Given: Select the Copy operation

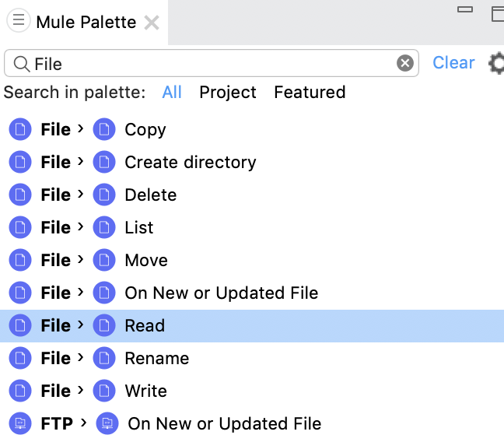Looking at the screenshot, I should tap(145, 130).
